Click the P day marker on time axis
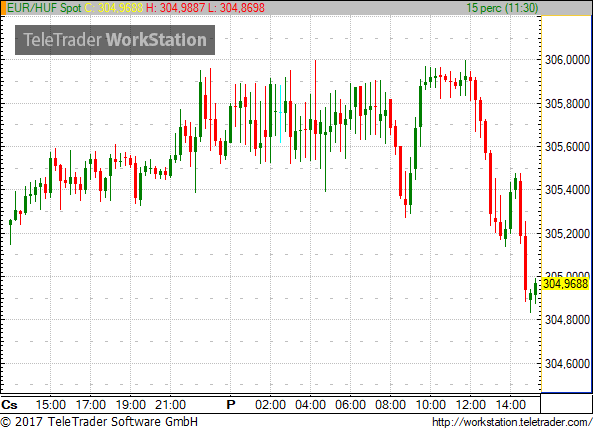The width and height of the screenshot is (593, 431). click(x=231, y=405)
